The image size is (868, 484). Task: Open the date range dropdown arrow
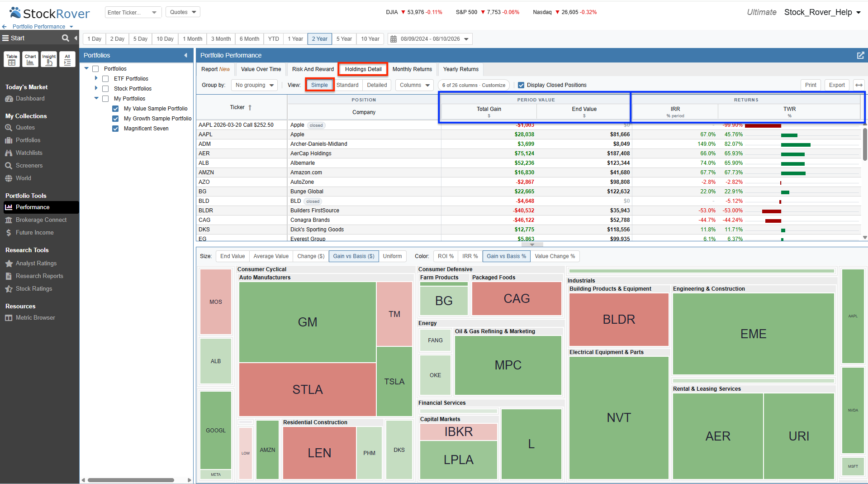(466, 39)
